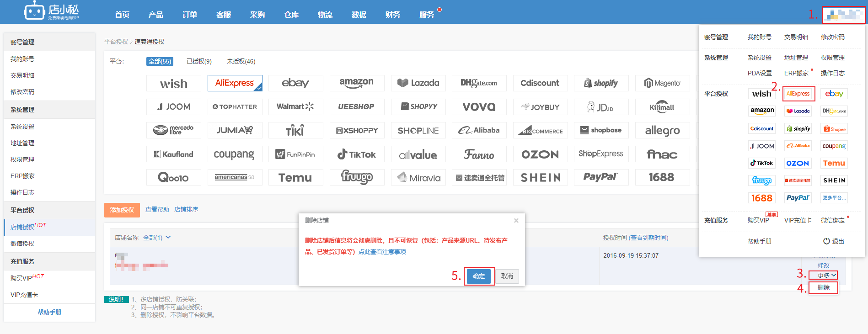Click 查看到期时间 link in table header
This screenshot has width=868, height=334.
[x=648, y=238]
